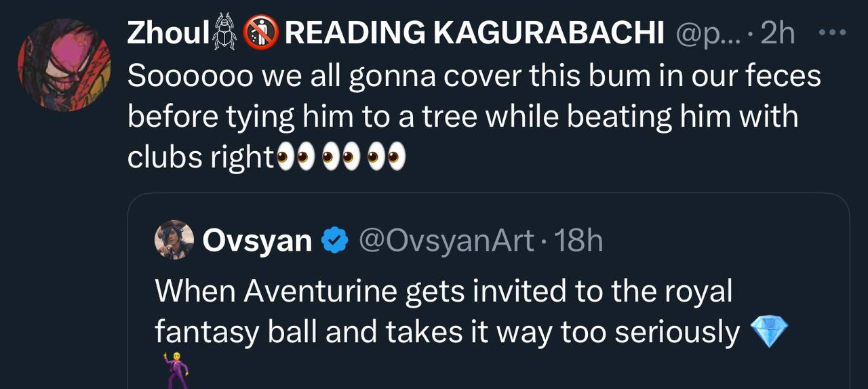
Task: Open Ovsyan's small profile avatar
Action: tap(174, 240)
